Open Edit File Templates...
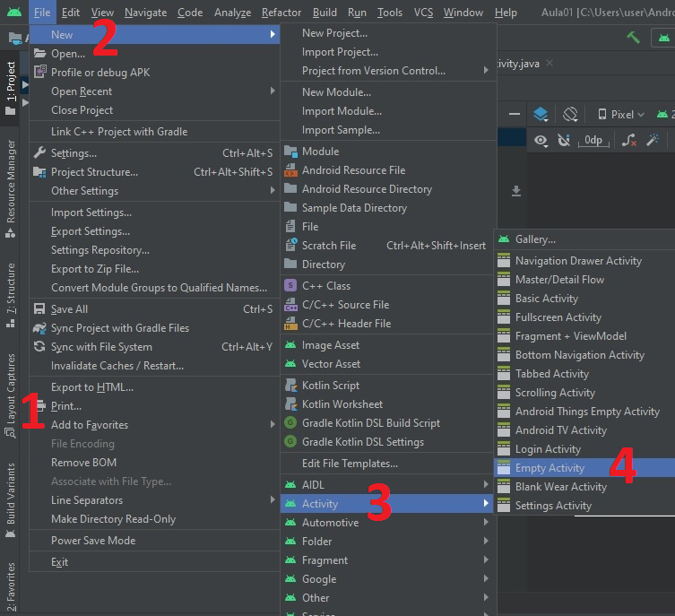The width and height of the screenshot is (675, 616). click(387, 464)
